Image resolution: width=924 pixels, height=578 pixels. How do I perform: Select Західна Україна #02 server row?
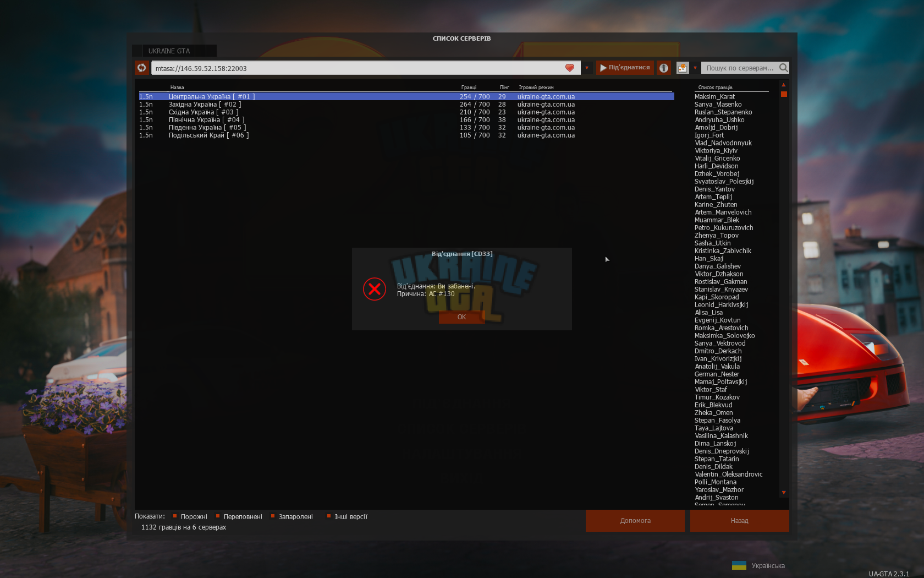[x=406, y=105]
